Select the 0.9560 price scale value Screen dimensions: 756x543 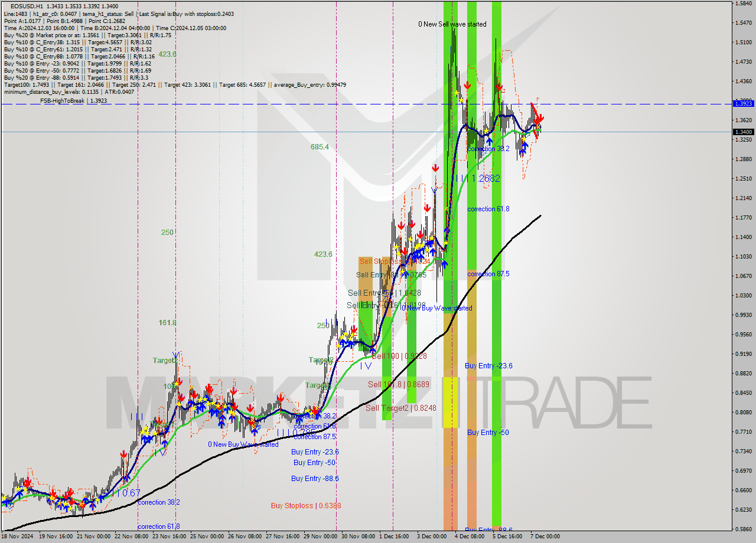point(743,334)
